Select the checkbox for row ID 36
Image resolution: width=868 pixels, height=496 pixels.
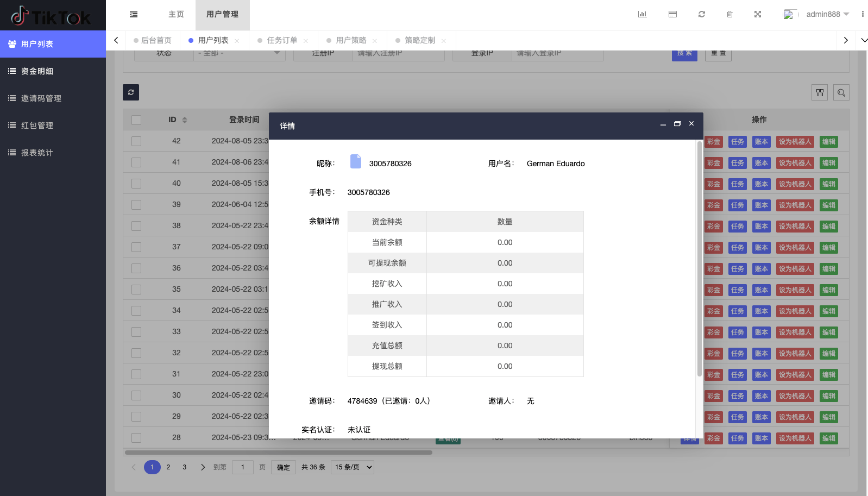(136, 268)
